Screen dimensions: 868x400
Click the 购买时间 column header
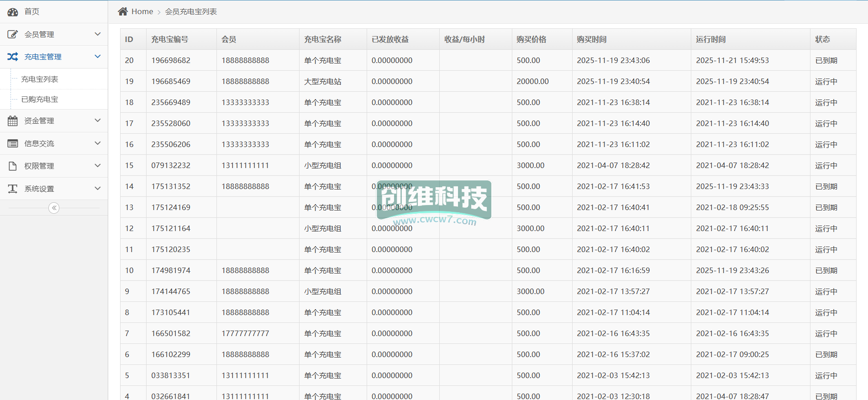point(591,39)
